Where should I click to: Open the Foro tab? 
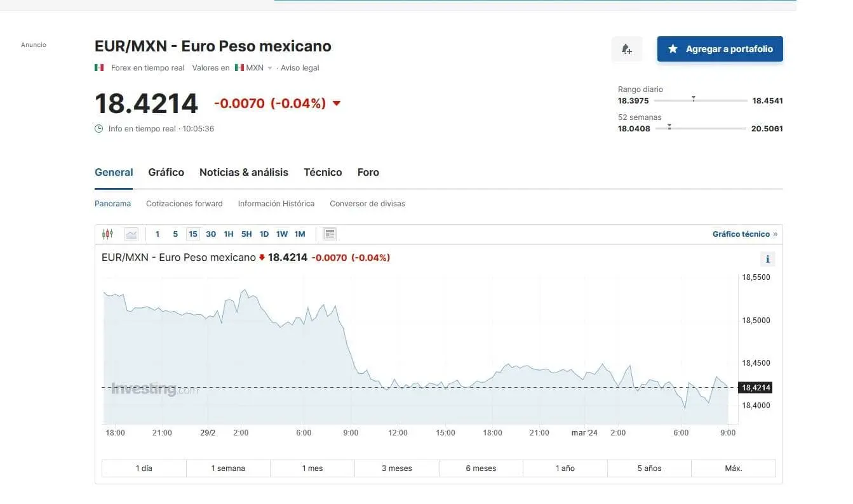(368, 172)
